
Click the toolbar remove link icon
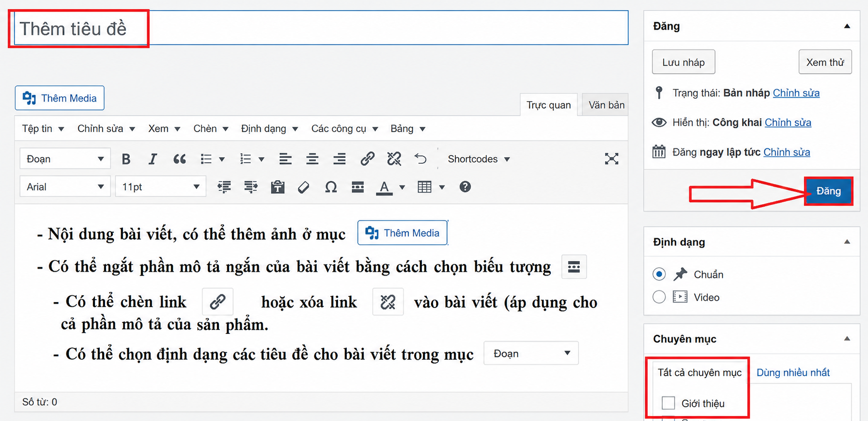[x=394, y=158]
